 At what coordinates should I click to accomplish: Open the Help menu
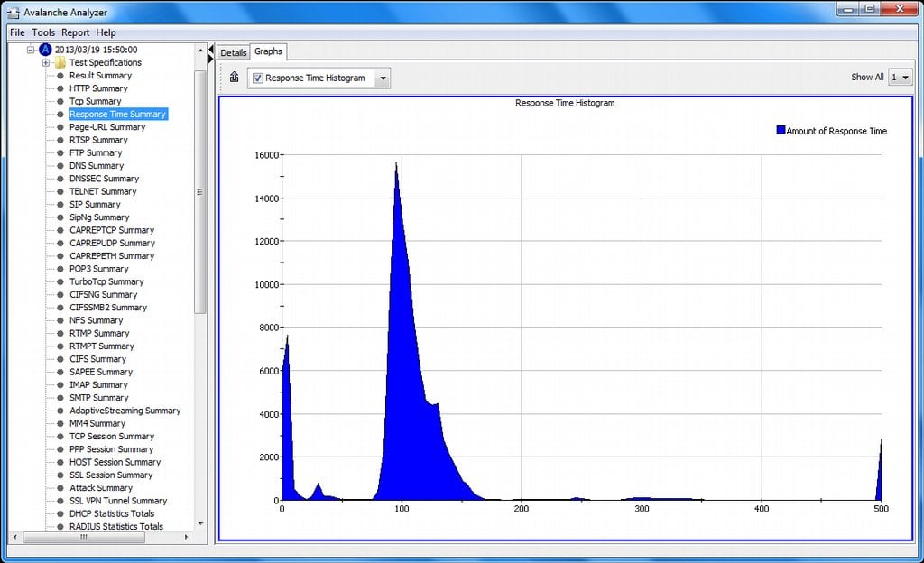[106, 32]
